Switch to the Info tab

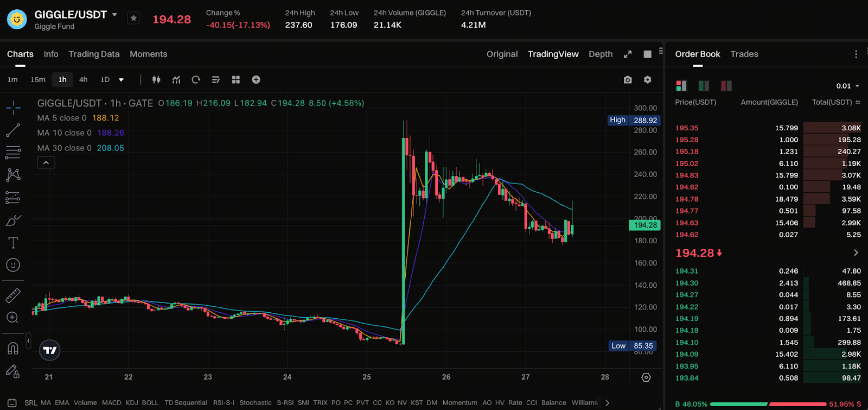(51, 54)
